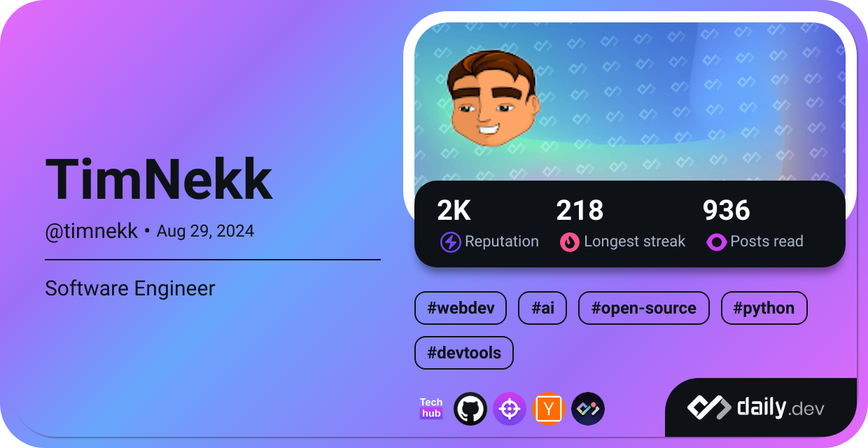Select the #ai tag
Viewport: 868px width, 448px height.
tap(542, 309)
